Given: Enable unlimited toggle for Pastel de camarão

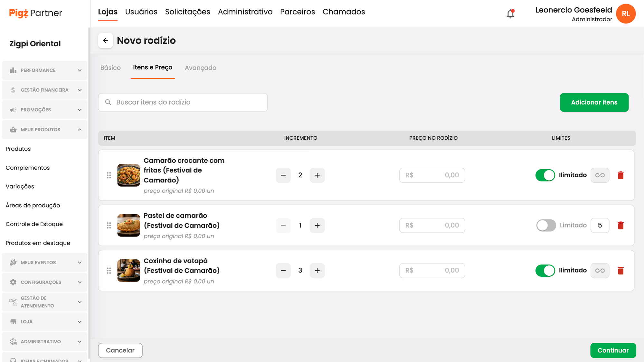Looking at the screenshot, I should [546, 226].
